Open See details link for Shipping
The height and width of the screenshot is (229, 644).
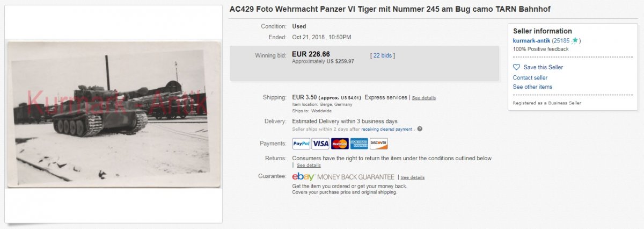click(x=424, y=98)
